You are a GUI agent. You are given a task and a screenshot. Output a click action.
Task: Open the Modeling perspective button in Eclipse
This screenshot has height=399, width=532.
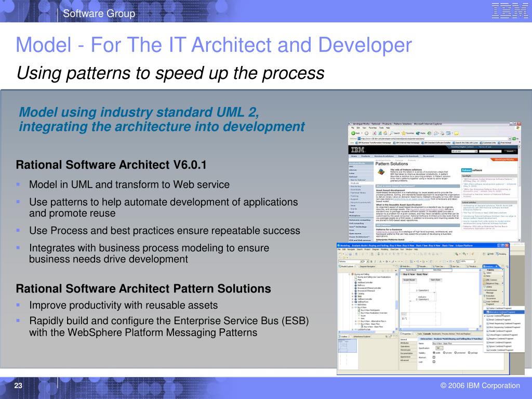pos(501,254)
